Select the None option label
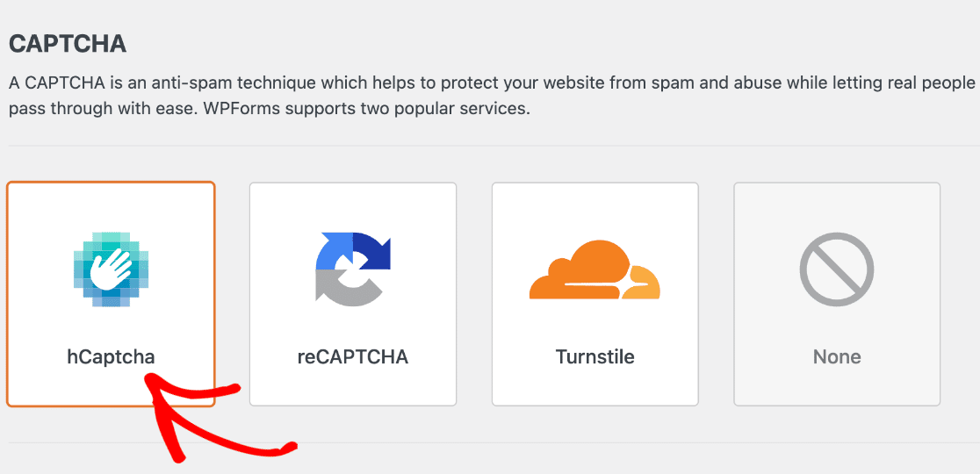The width and height of the screenshot is (980, 474). click(x=837, y=357)
